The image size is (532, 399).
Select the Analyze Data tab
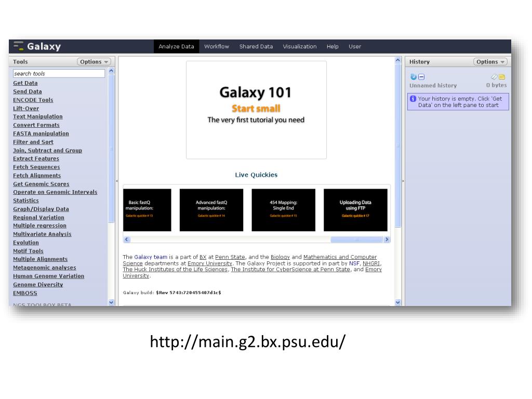[x=177, y=46]
